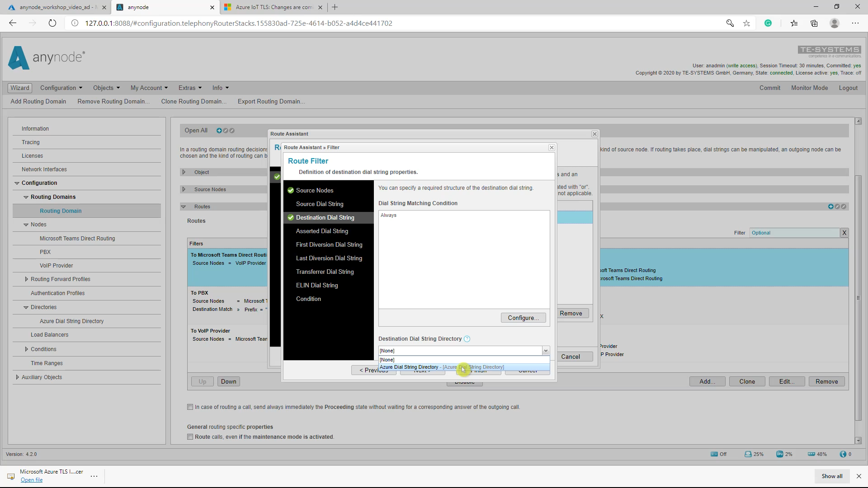Collapse the Configuration tree node

(17, 183)
